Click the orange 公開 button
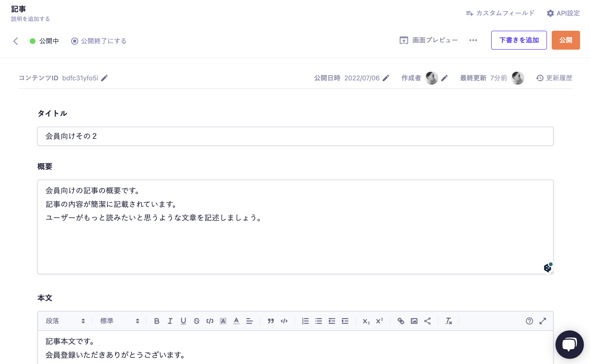Viewport: 590px width, 364px height. [x=565, y=40]
